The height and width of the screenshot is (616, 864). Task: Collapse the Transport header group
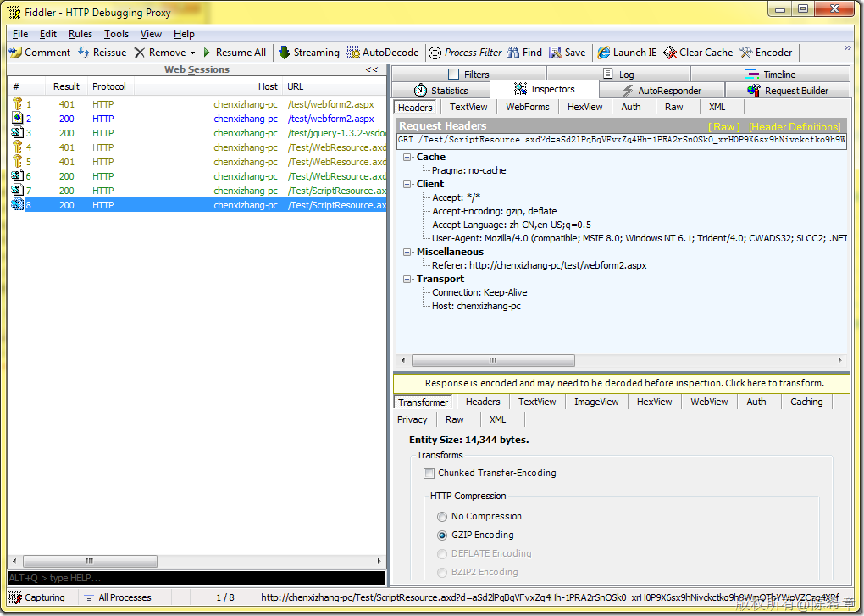(x=407, y=279)
